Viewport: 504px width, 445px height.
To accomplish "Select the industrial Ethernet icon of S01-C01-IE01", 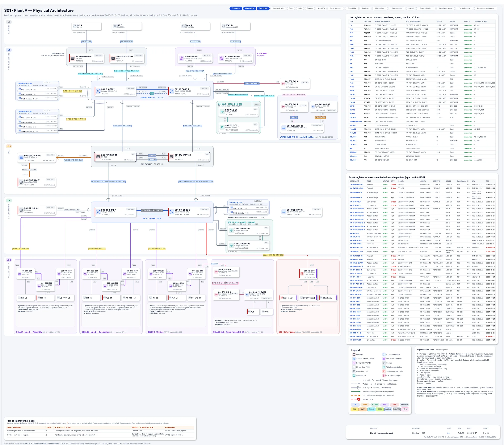I will click(x=19, y=274).
